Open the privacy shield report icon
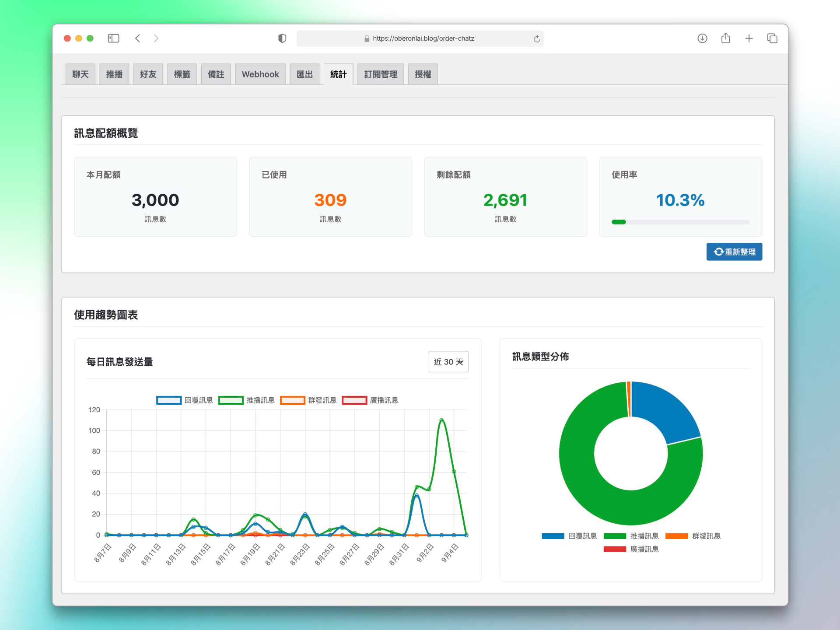This screenshot has width=840, height=630. [x=282, y=38]
